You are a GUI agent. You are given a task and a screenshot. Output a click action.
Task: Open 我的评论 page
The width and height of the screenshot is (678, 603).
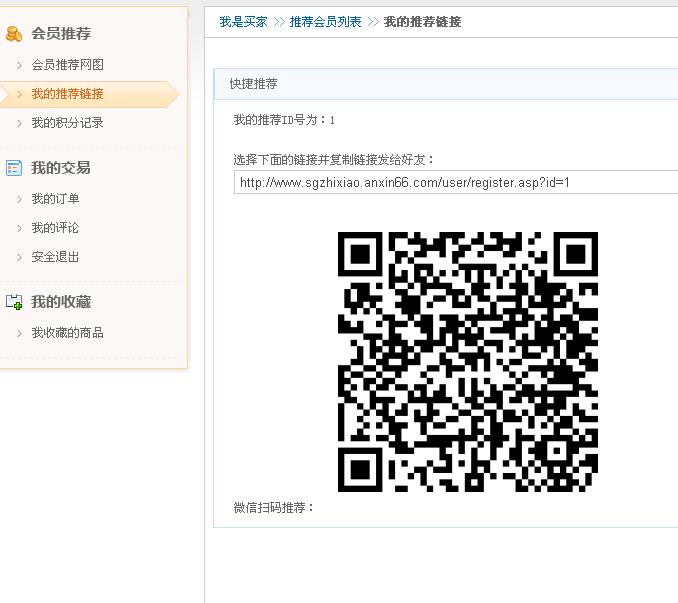55,228
